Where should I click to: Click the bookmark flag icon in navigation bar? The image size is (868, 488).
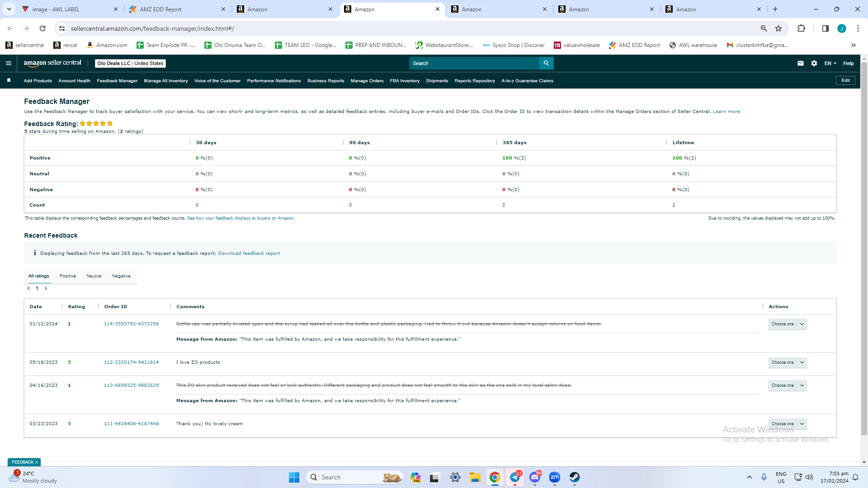pyautogui.click(x=9, y=80)
